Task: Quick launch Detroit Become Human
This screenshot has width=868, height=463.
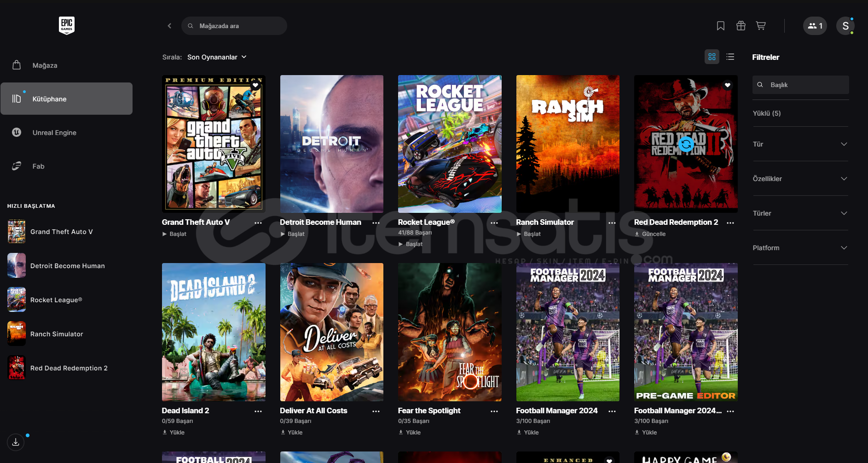Action: pos(66,266)
